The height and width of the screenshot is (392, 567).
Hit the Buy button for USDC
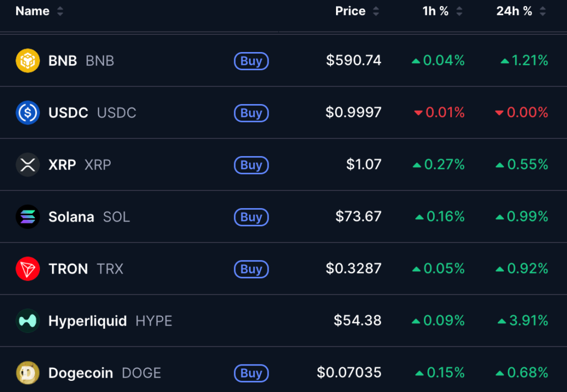(x=251, y=113)
